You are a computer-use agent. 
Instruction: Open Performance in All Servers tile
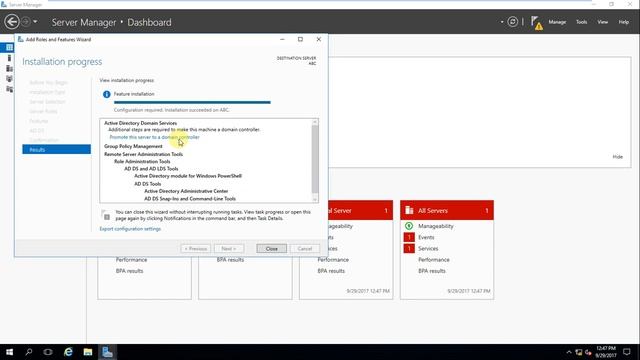pos(433,260)
